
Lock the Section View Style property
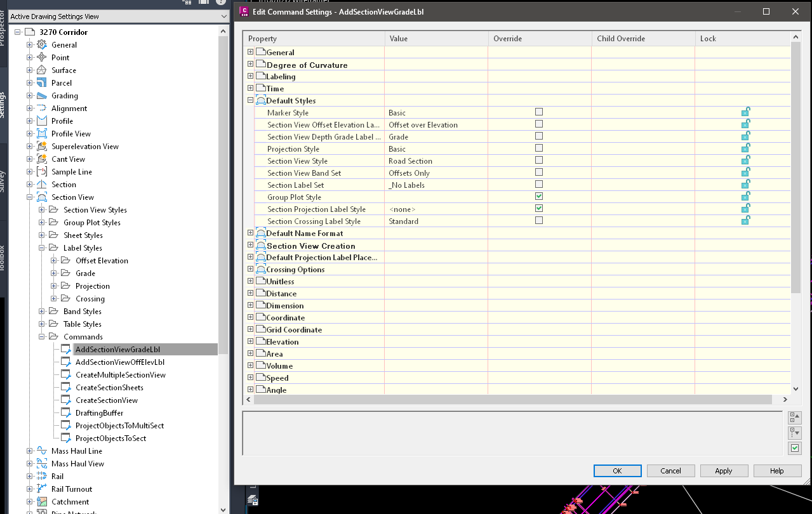745,160
